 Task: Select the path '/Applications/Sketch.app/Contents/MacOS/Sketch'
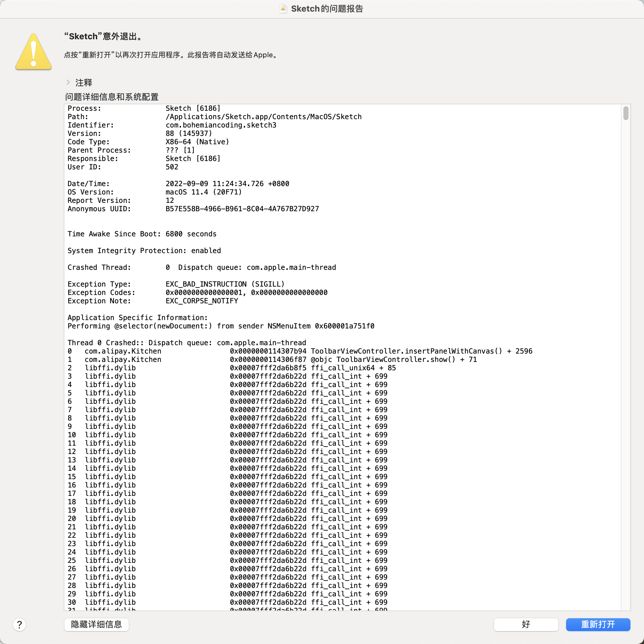264,117
